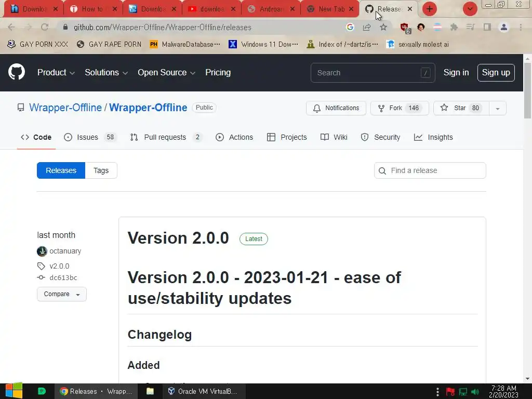This screenshot has width=532, height=399.
Task: Fork the repository with Fork button
Action: [x=400, y=108]
